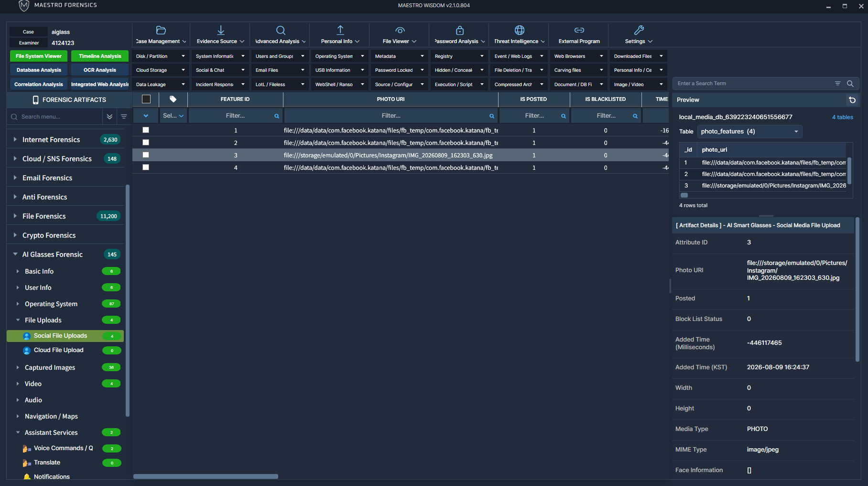Viewport: 868px width, 486px height.
Task: Open the OCR Analysis tab
Action: point(100,70)
